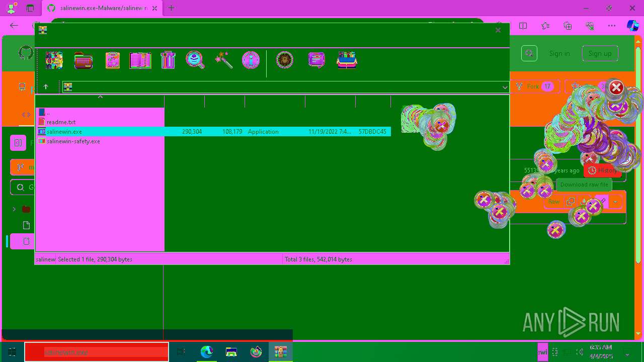Select the highlighted file in GitHub tree
This screenshot has height=362, width=644.
click(22, 241)
